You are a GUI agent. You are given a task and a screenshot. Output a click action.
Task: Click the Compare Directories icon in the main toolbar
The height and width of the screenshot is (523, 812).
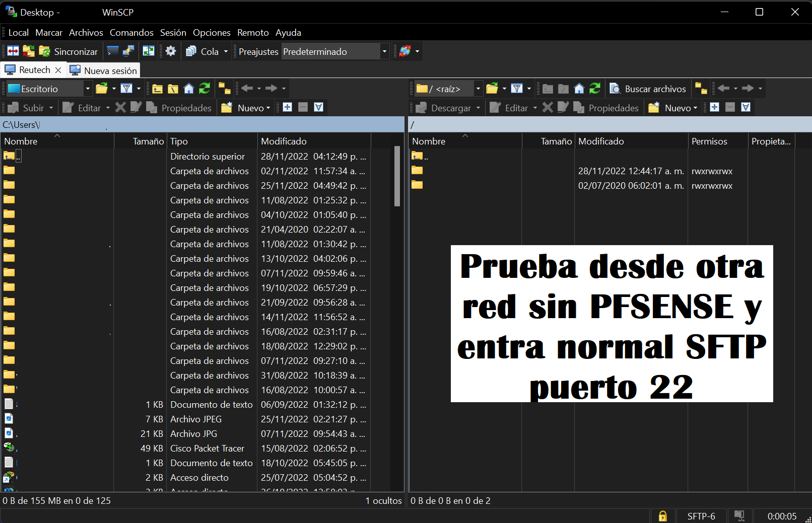[x=13, y=51]
